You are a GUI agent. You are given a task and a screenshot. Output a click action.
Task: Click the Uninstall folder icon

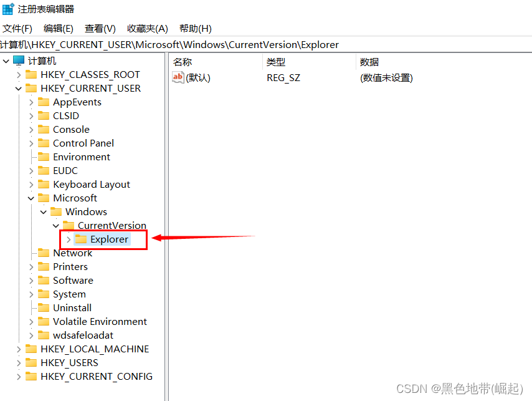(x=44, y=307)
